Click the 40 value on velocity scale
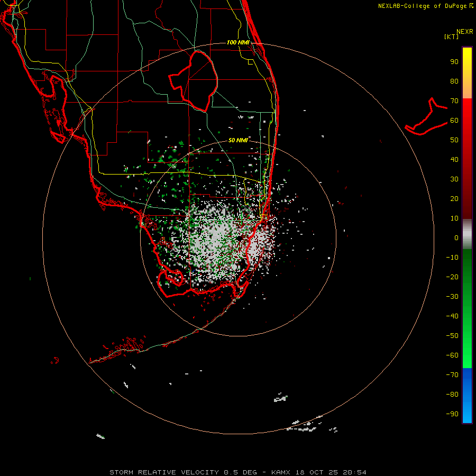This screenshot has height=476, width=476. pyautogui.click(x=454, y=159)
